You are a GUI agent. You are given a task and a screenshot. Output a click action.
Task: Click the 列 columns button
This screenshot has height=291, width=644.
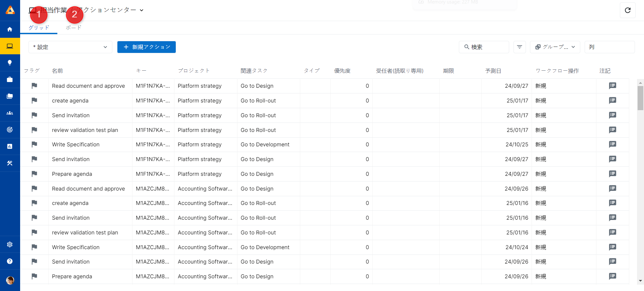click(609, 47)
